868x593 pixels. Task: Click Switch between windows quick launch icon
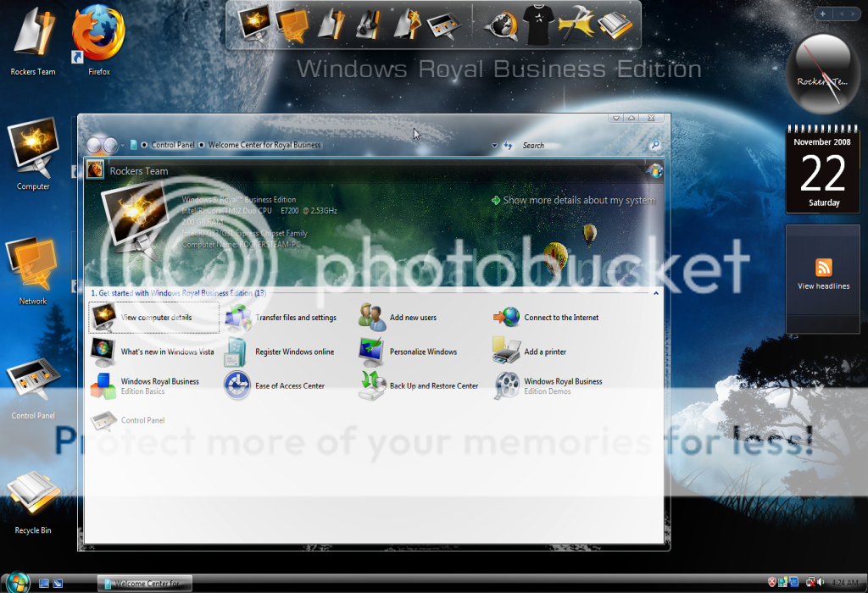(x=58, y=583)
